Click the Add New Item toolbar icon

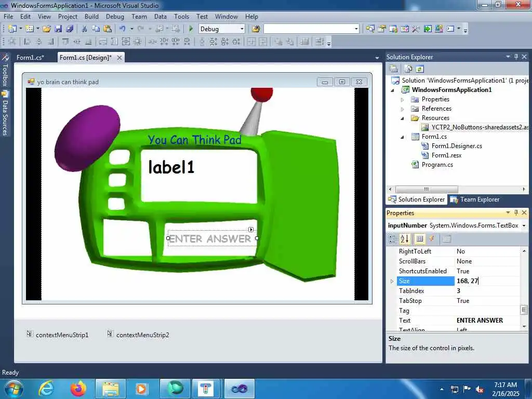click(x=30, y=29)
